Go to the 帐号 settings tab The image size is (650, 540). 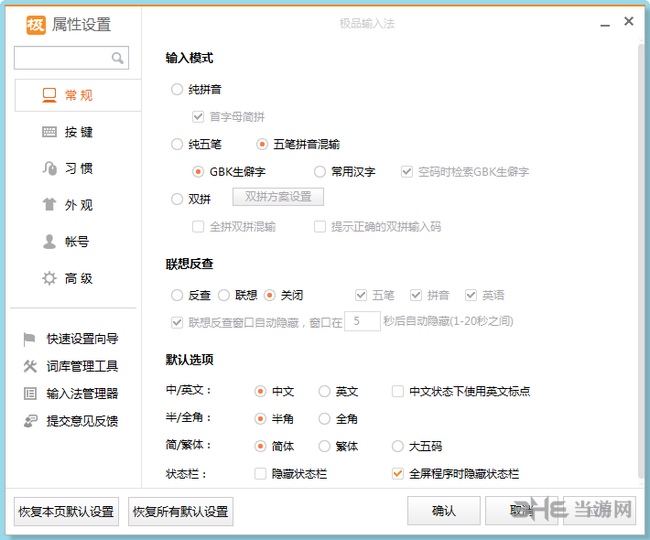[x=78, y=241]
